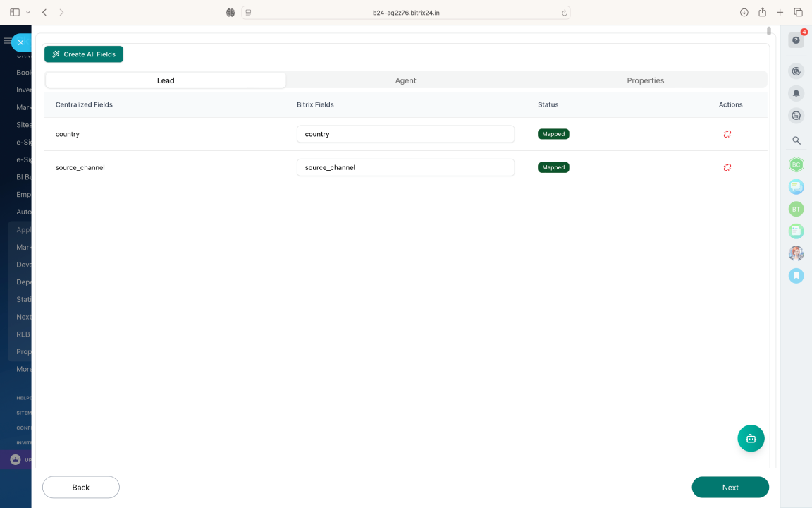Image resolution: width=812 pixels, height=508 pixels.
Task: Open the blue chat bubble icon
Action: click(x=796, y=187)
